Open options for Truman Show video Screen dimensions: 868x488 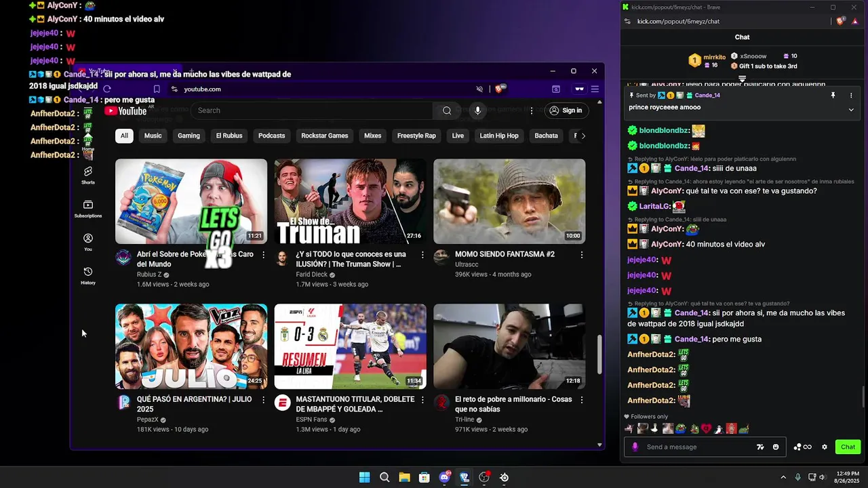click(x=422, y=255)
